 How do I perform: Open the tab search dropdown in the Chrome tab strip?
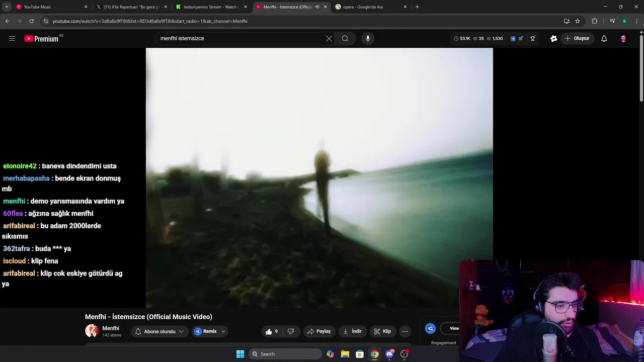click(7, 7)
